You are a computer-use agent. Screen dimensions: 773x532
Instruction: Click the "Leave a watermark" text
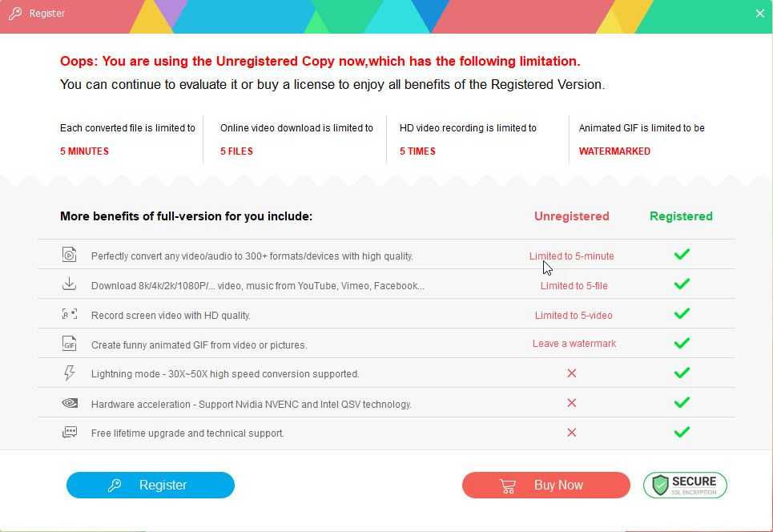pos(574,344)
